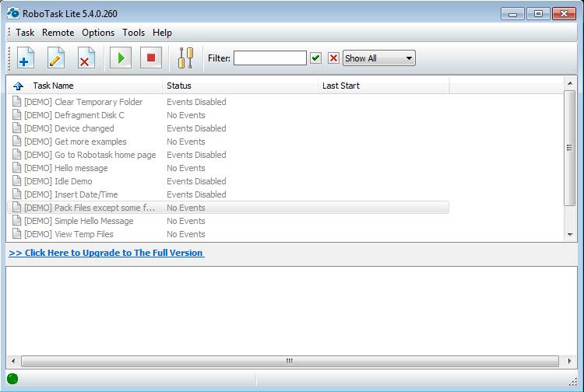Viewport: 584px width, 392px height.
Task: Click file icon of Defragment Disk C task
Action: [x=17, y=115]
